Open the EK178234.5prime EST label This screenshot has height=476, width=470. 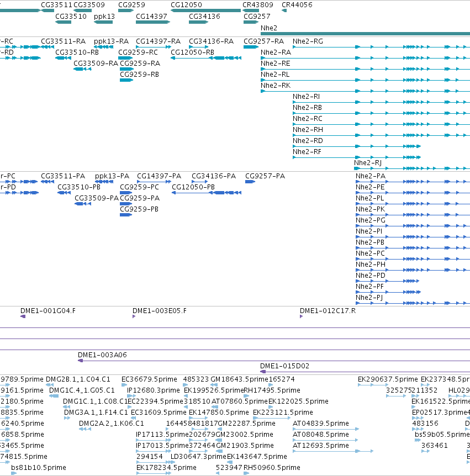(x=166, y=468)
